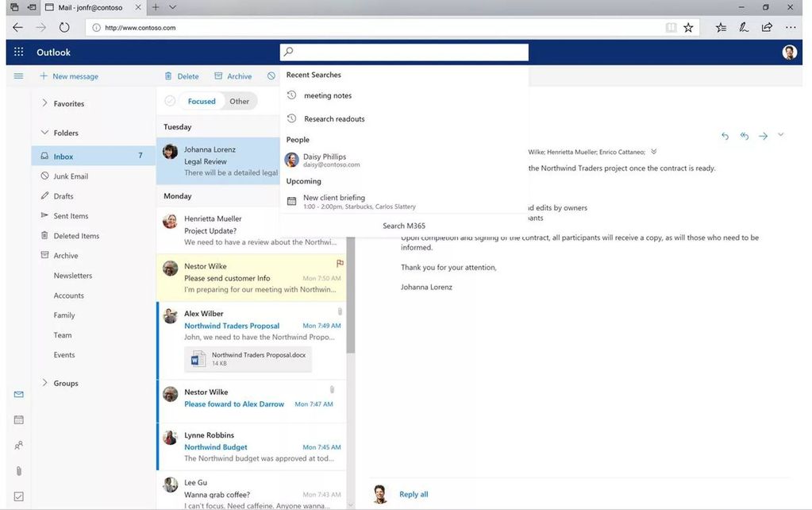Open the account profile picture
Screen dimensions: 812x510
pyautogui.click(x=789, y=52)
